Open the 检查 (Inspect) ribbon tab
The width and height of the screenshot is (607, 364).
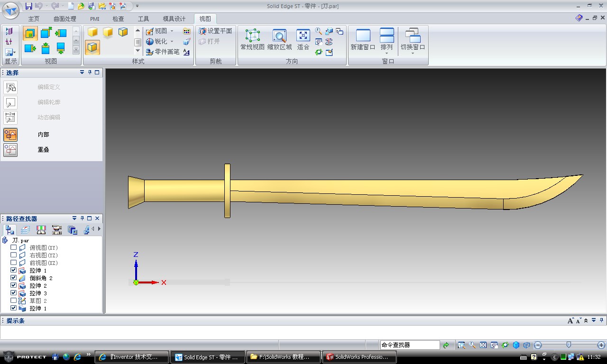click(x=118, y=19)
